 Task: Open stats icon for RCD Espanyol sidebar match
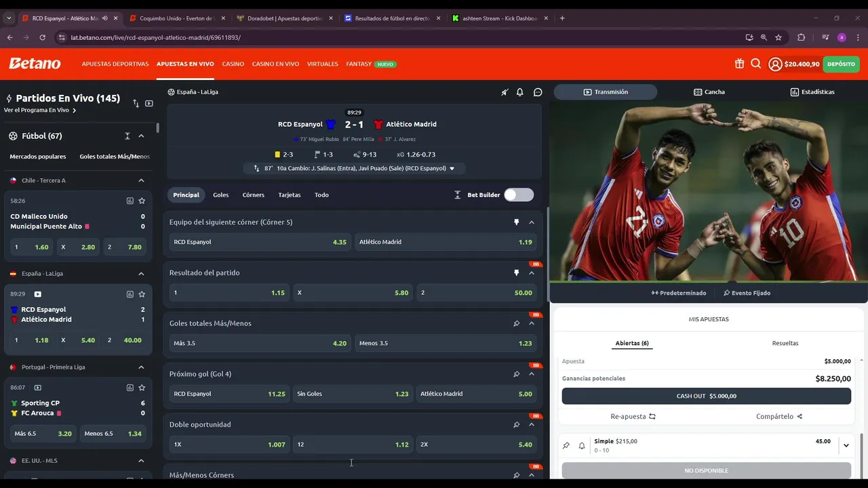[130, 294]
